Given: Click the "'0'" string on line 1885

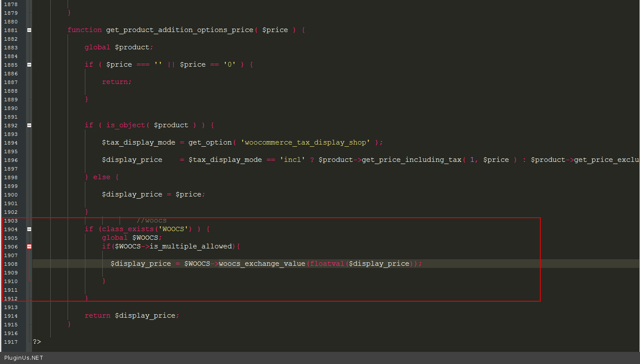Looking at the screenshot, I should tap(230, 64).
